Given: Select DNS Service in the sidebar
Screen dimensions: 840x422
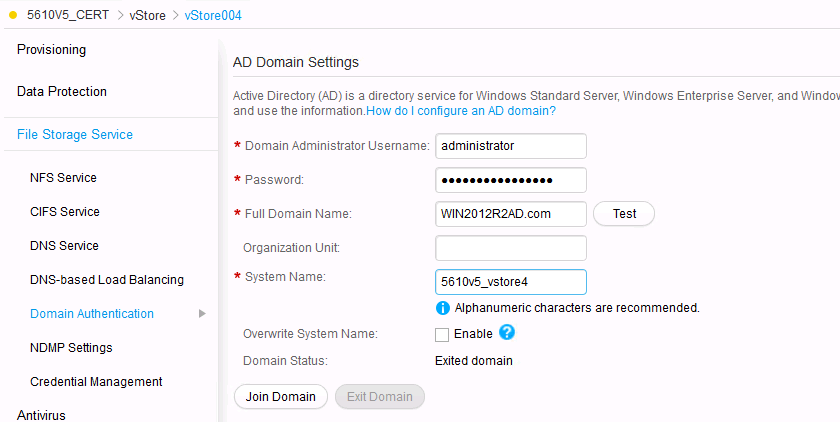Looking at the screenshot, I should pyautogui.click(x=64, y=246).
